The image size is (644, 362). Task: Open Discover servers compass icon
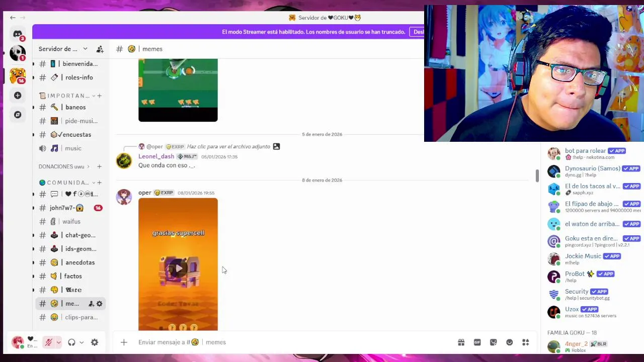click(x=18, y=115)
